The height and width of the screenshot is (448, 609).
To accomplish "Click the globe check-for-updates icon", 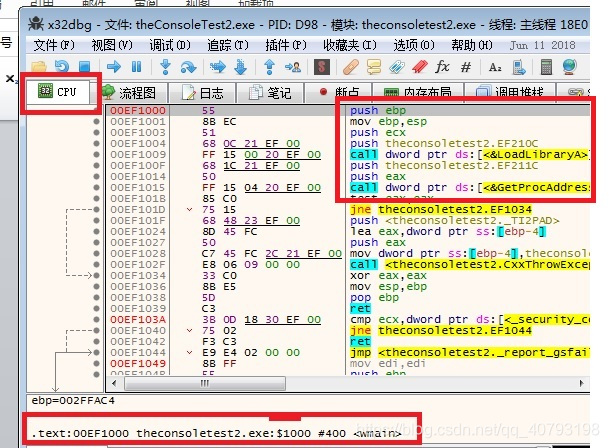I will [x=569, y=67].
